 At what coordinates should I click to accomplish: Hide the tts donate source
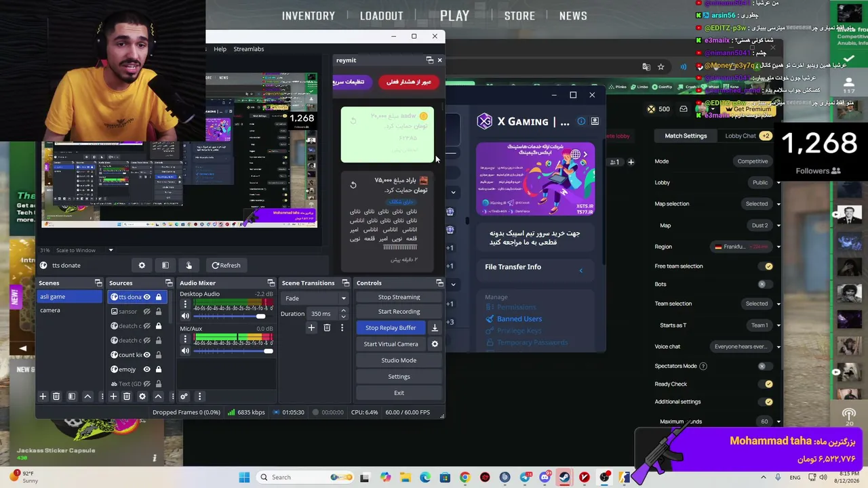(146, 297)
